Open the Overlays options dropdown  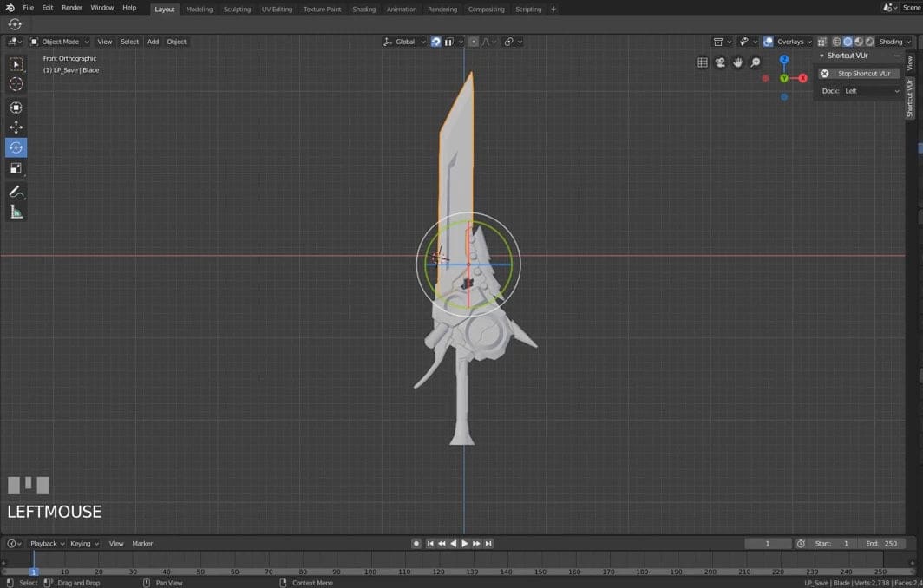[794, 42]
